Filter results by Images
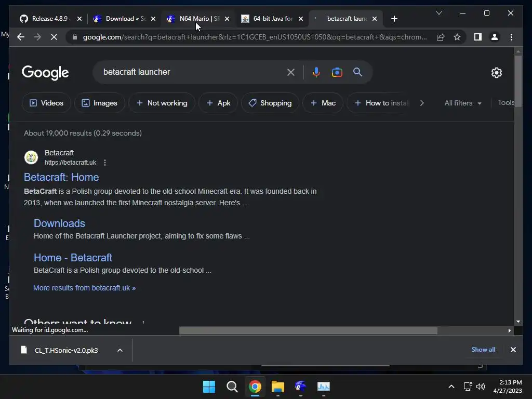Screen dimensions: 532x399 tap(99, 103)
